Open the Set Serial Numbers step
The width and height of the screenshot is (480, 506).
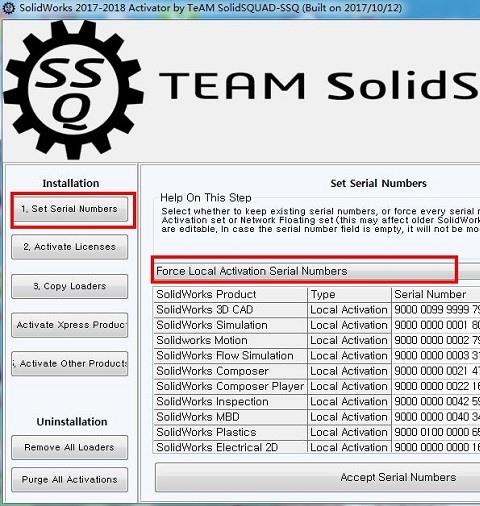(x=70, y=209)
